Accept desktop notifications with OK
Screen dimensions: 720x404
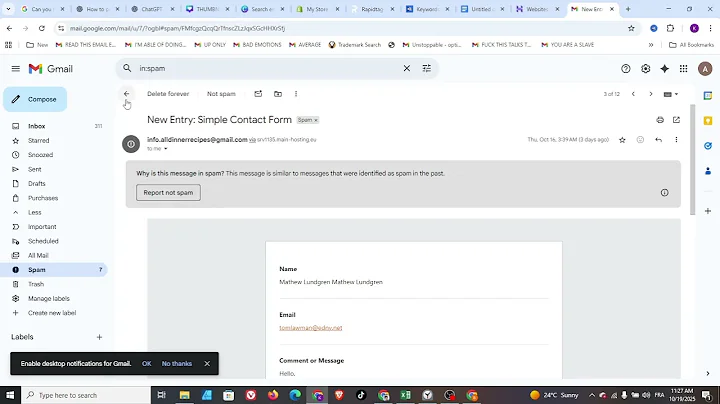[146, 364]
